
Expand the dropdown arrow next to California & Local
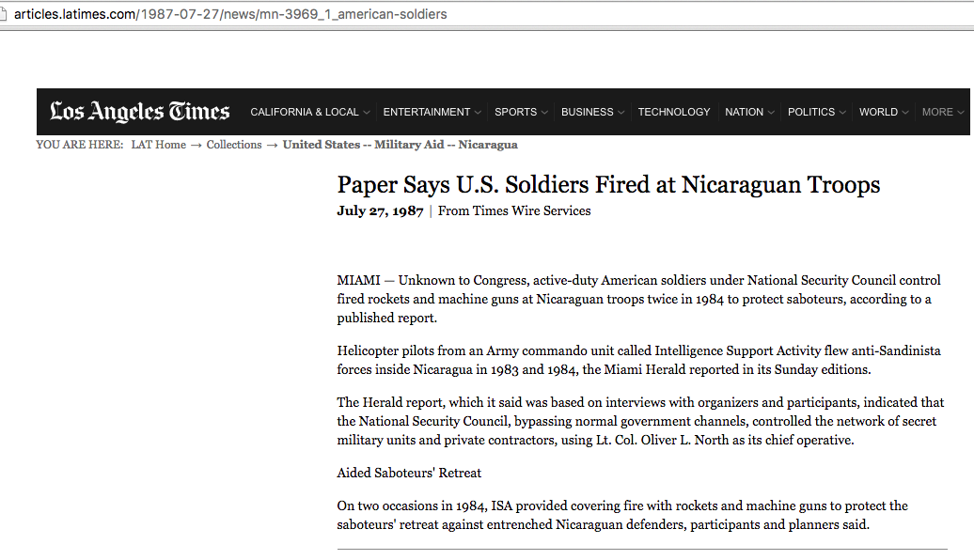[x=367, y=113]
